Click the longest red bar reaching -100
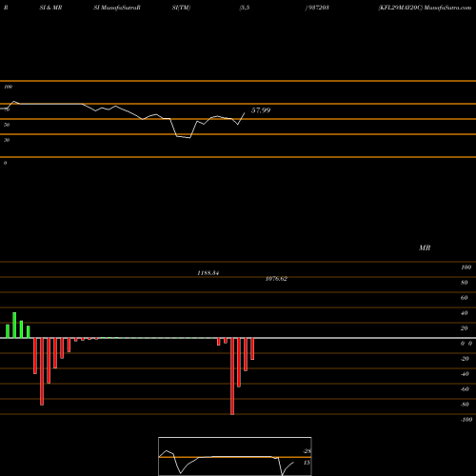The height and width of the screenshot is (476, 476). tap(232, 376)
